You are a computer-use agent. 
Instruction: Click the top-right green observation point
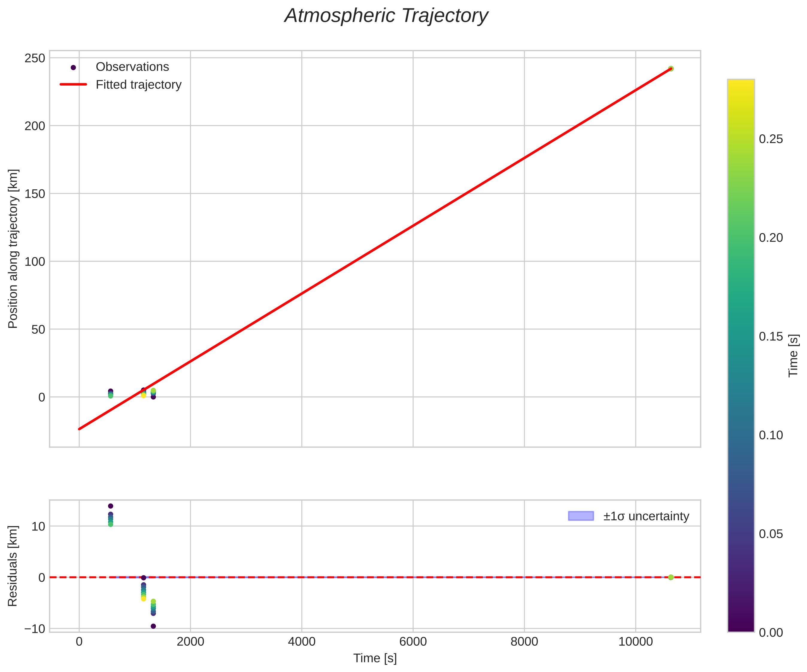671,69
